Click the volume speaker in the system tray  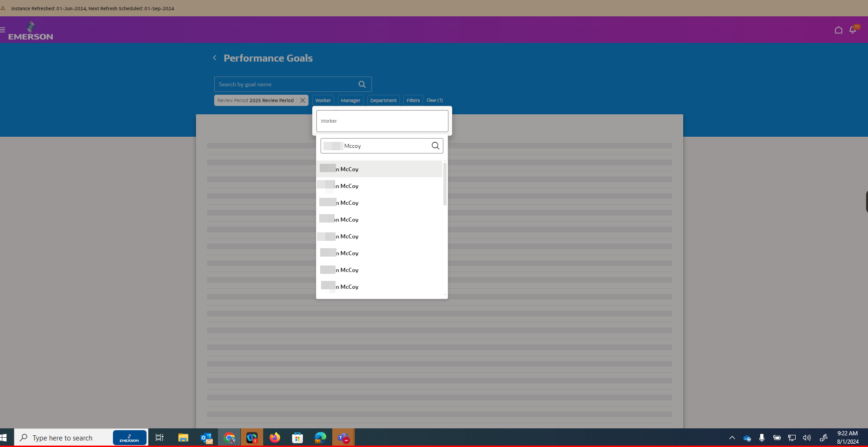tap(807, 438)
